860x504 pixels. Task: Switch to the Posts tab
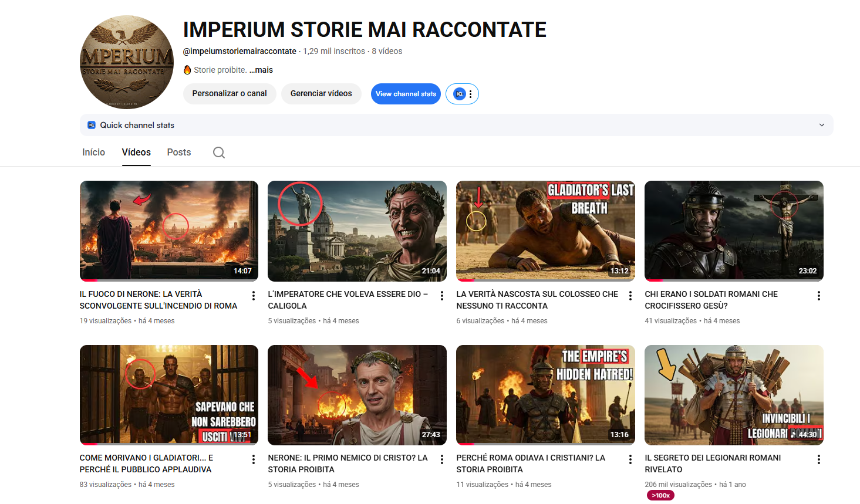(179, 152)
